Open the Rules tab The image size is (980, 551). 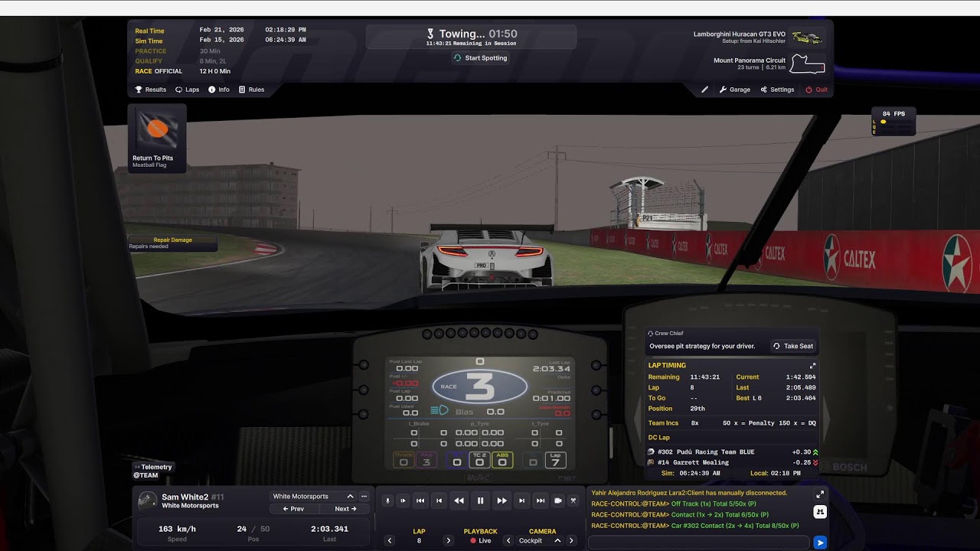[251, 90]
